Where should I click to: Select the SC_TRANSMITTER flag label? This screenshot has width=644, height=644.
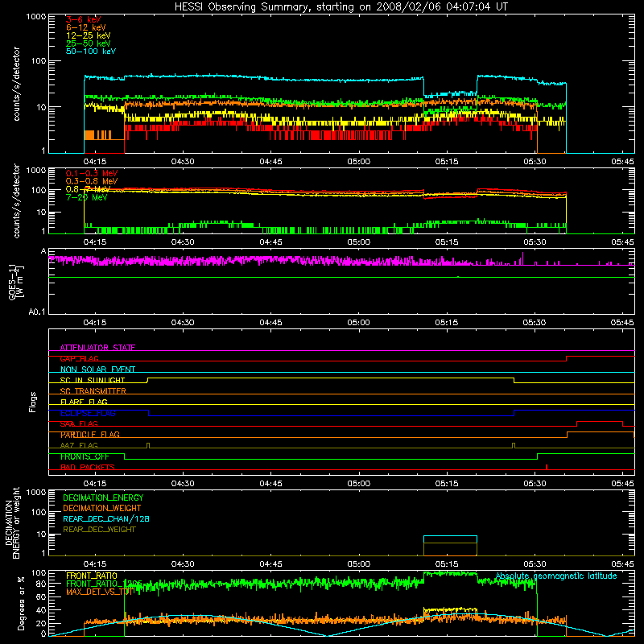coord(93,391)
